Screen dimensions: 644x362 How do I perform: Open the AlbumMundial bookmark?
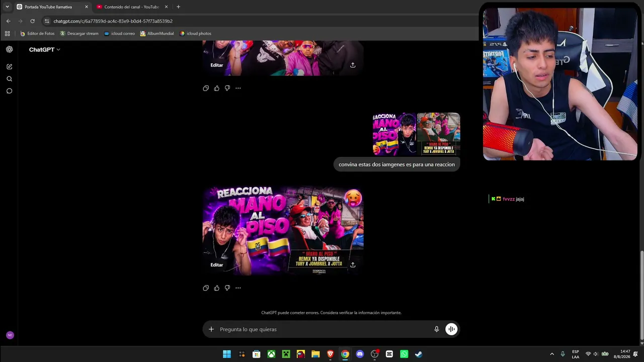point(157,34)
